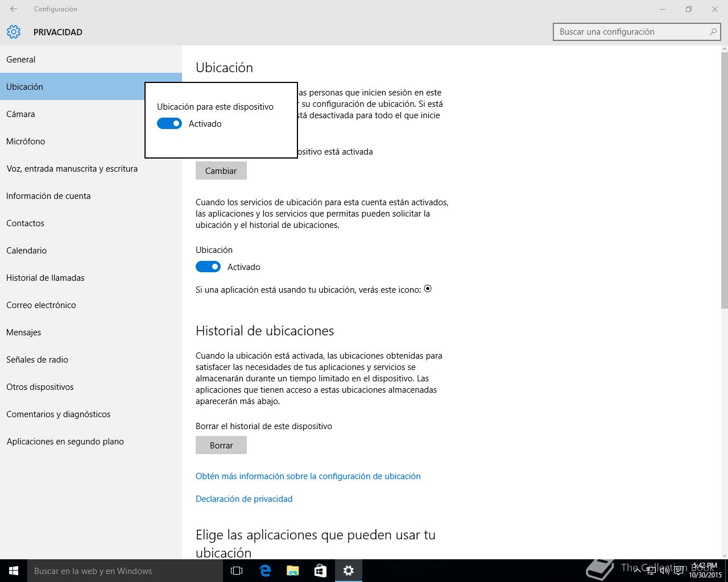Screen dimensions: 728x582
Task: Click Borrar to clear location history
Action: click(x=221, y=445)
